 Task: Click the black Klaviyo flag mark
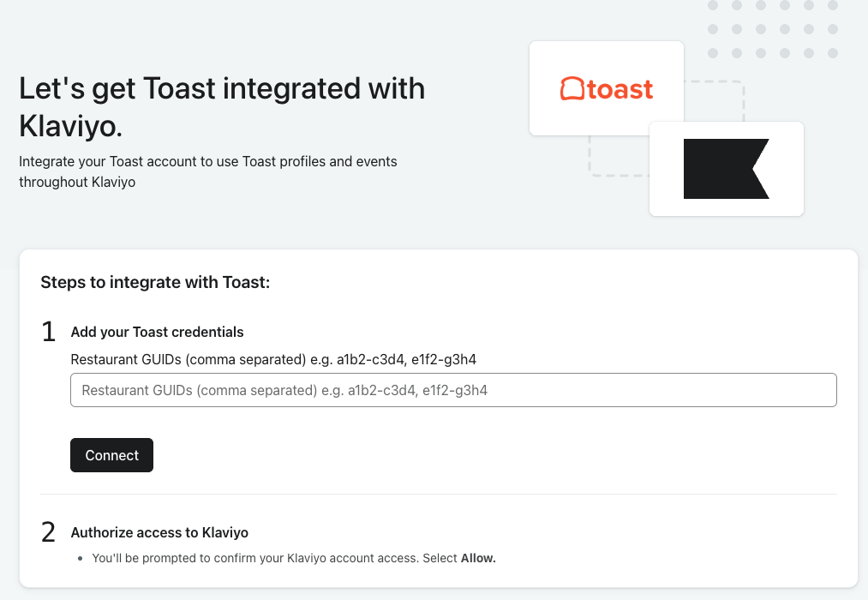click(x=720, y=169)
